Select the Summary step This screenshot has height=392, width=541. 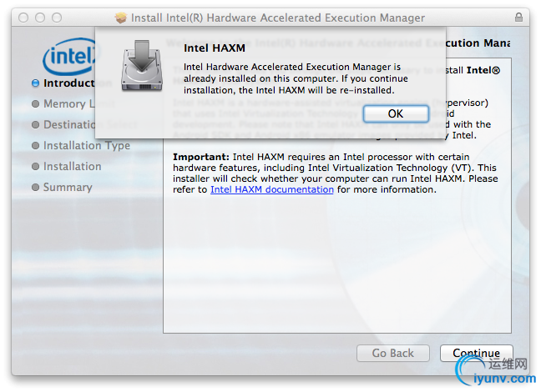click(62, 187)
